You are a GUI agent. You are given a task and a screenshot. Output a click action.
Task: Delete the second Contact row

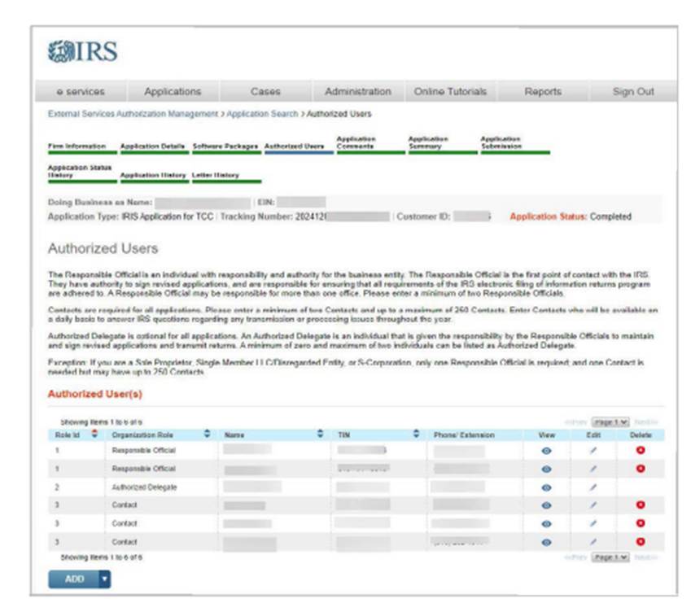641,523
